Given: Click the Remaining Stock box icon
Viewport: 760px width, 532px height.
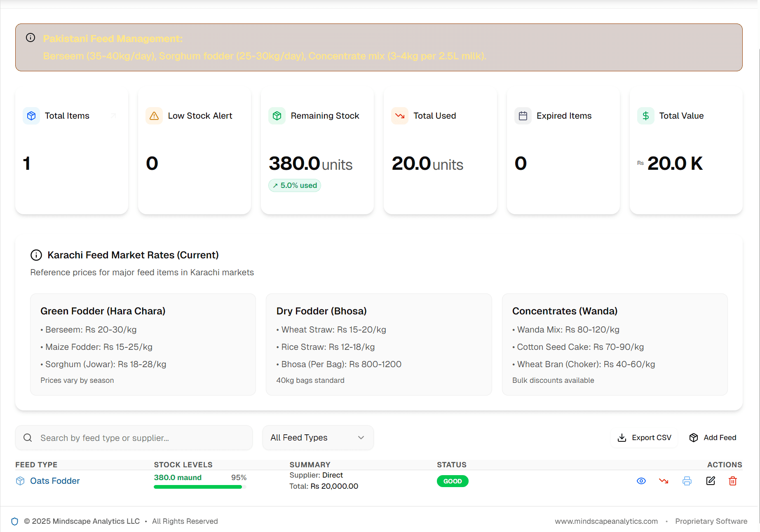Looking at the screenshot, I should pyautogui.click(x=277, y=116).
